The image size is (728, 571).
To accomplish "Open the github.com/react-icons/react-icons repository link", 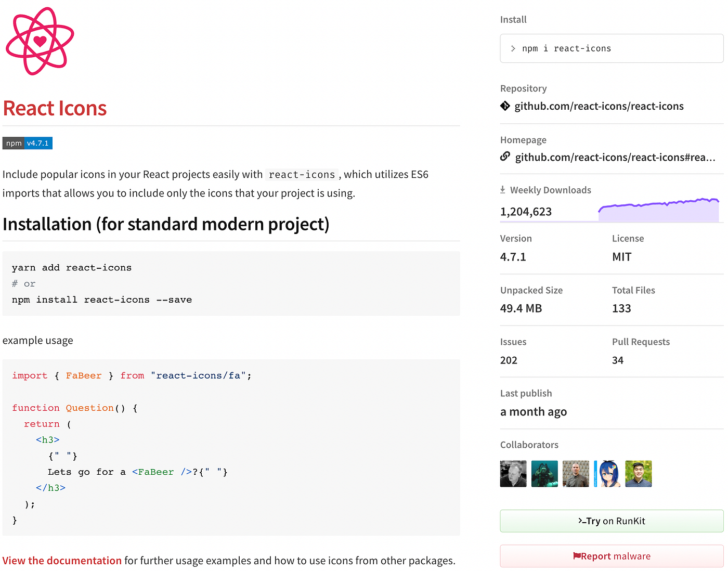I will click(599, 106).
